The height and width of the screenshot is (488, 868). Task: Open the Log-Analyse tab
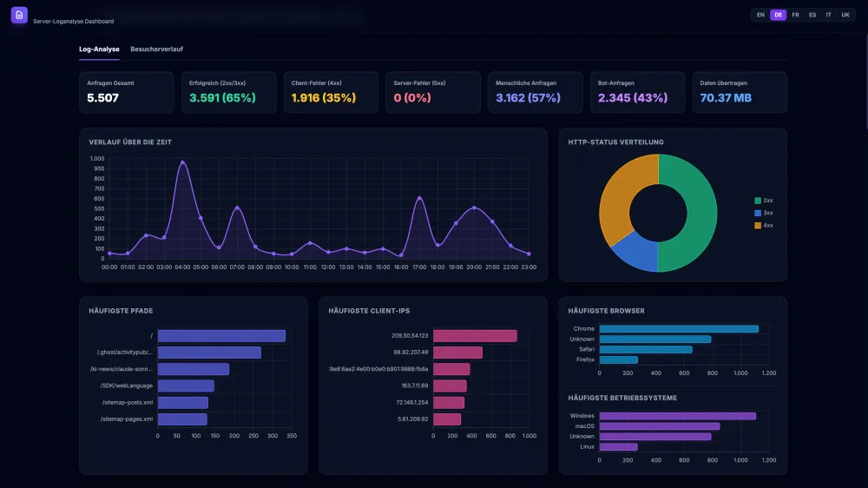tap(99, 49)
